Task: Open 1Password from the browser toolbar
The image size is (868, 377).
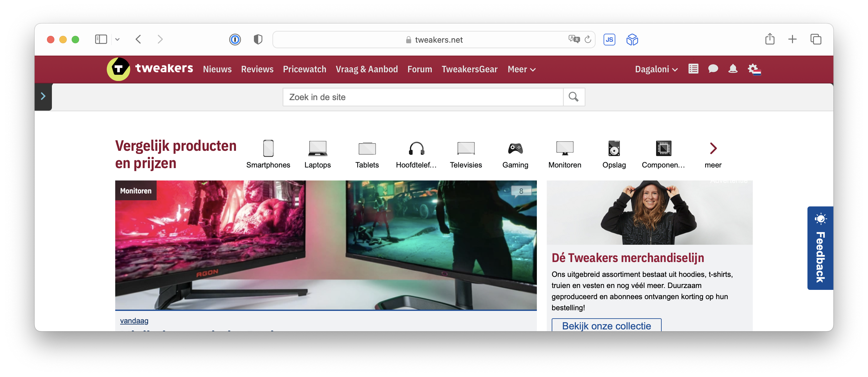Action: [235, 40]
